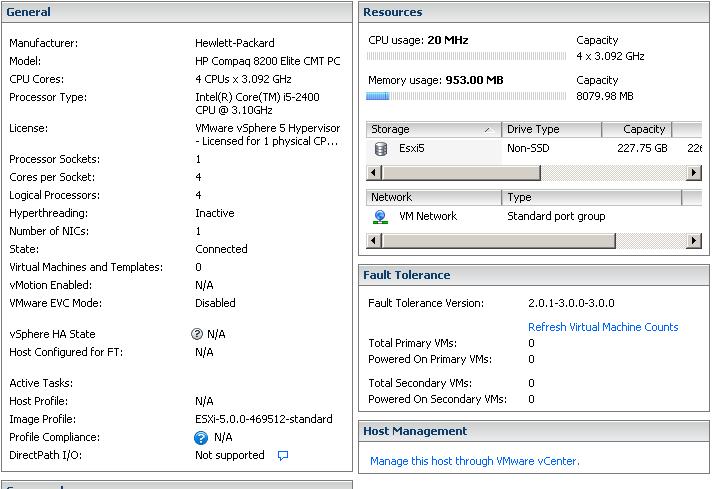714x489 pixels.
Task: Click the Resources panel header
Action: coord(534,12)
